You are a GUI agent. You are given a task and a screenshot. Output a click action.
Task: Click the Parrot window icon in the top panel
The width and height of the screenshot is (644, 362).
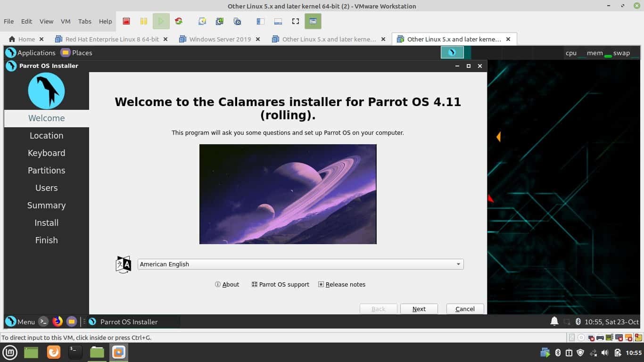[x=452, y=52]
